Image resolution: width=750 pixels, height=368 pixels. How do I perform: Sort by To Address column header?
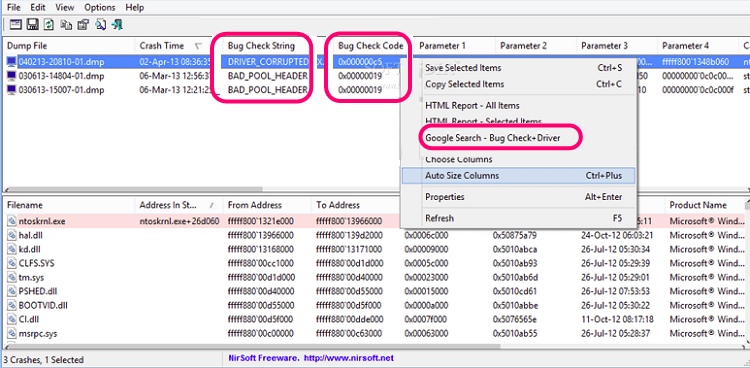click(355, 205)
